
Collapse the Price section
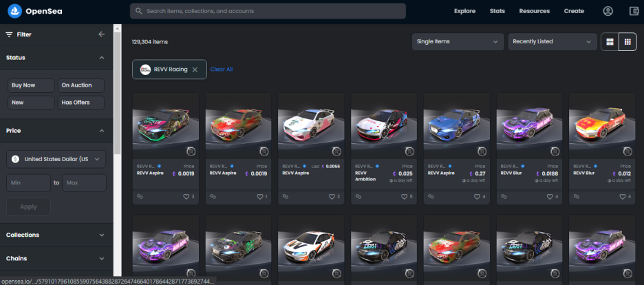pos(102,131)
